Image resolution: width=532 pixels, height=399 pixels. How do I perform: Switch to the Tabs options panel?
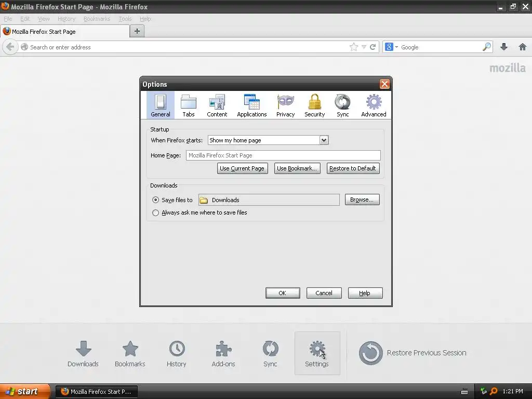(188, 105)
